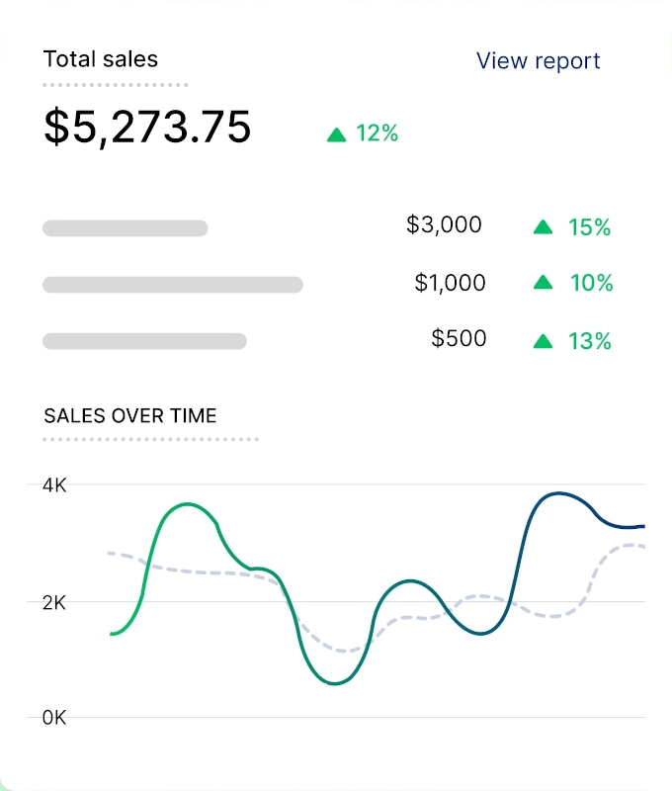Click the first gray placeholder bar
The image size is (672, 791).
click(x=125, y=228)
